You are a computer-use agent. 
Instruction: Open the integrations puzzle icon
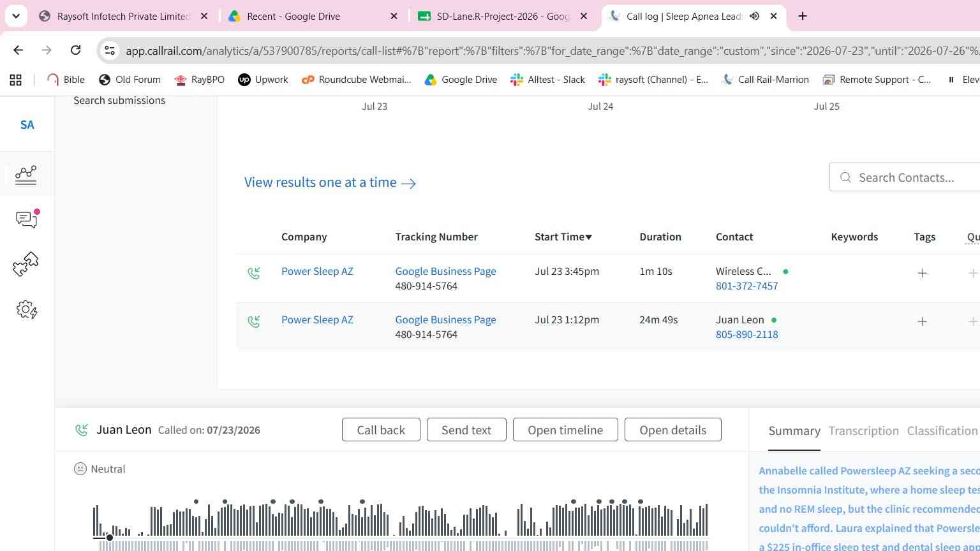(x=26, y=264)
